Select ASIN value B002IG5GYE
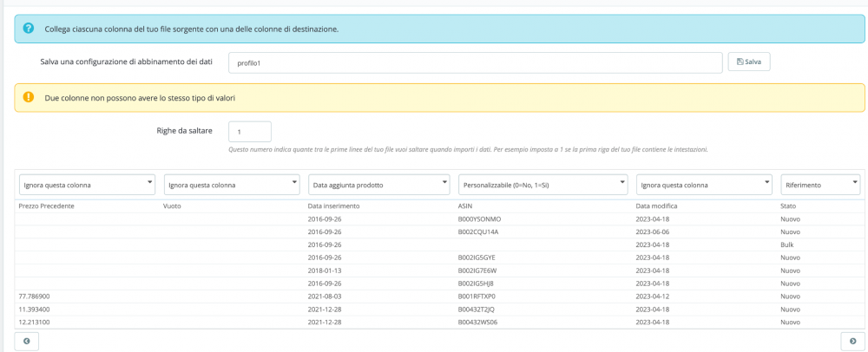Viewport: 868px width, 352px height. (x=475, y=257)
